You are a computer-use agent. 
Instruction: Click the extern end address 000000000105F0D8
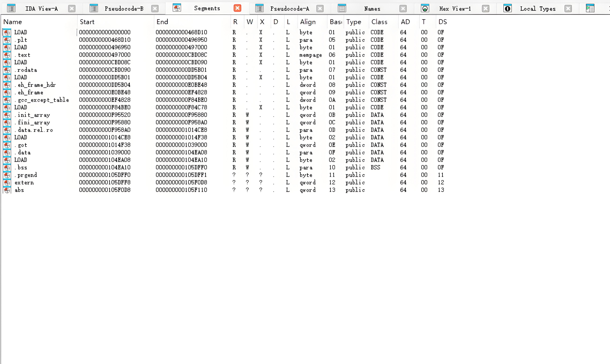[x=181, y=183]
